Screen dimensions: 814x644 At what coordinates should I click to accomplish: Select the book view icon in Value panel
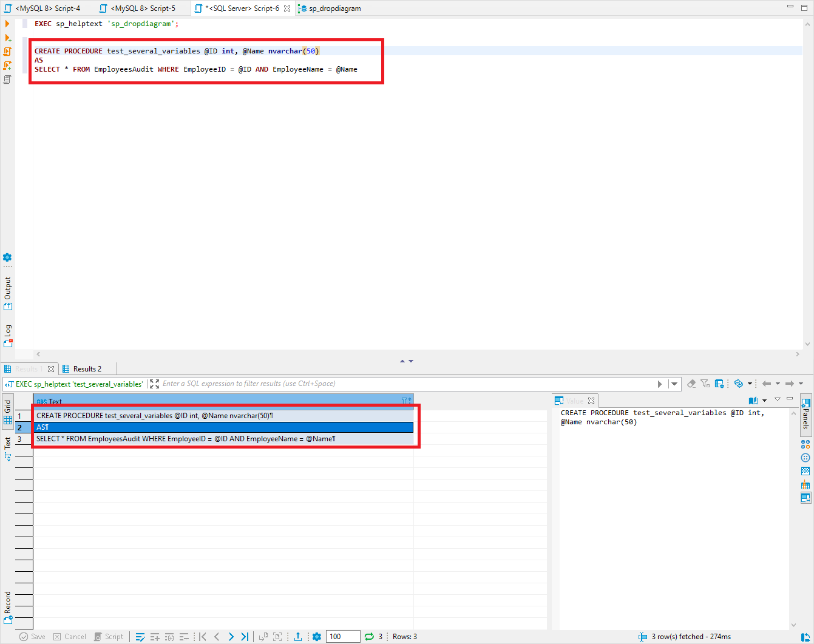[x=753, y=400]
